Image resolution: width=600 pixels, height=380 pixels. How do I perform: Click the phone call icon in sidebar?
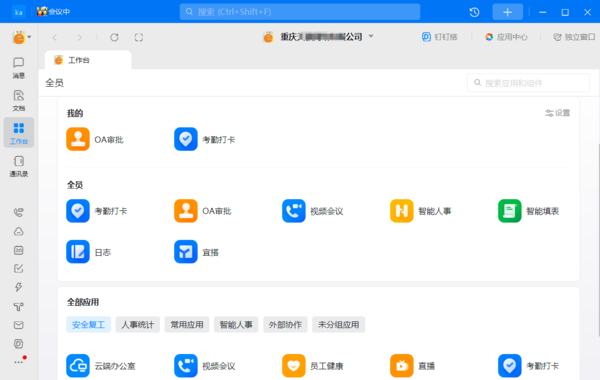(18, 212)
